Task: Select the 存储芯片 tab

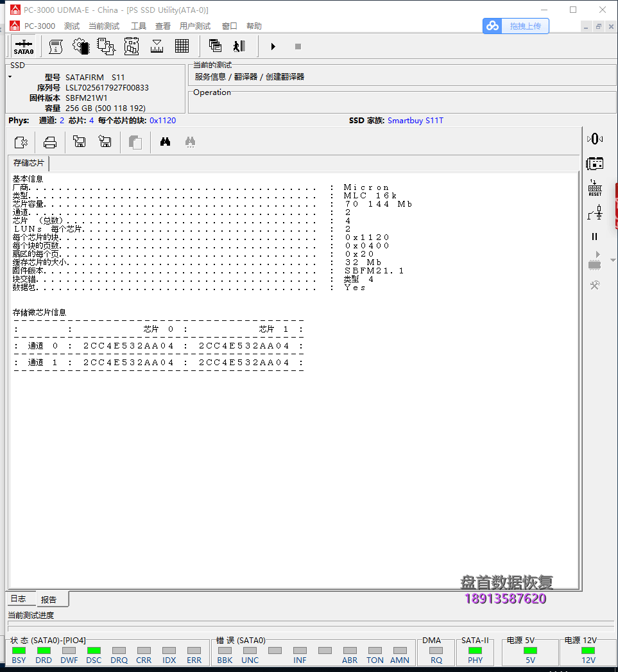Action: coord(28,163)
